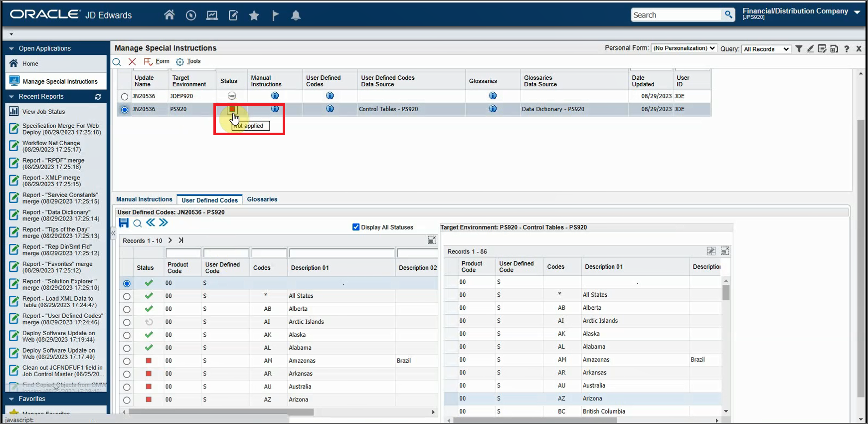Click the pencil edit query icon
The image size is (868, 424).
coord(810,48)
